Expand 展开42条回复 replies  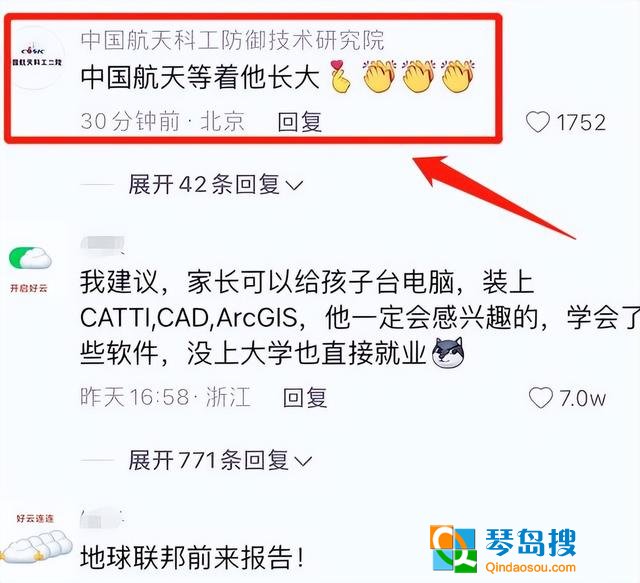(x=216, y=185)
